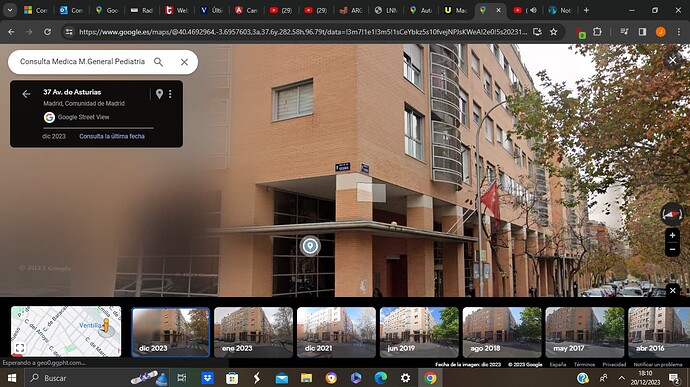Open File Explorer from the taskbar

pyautogui.click(x=306, y=378)
